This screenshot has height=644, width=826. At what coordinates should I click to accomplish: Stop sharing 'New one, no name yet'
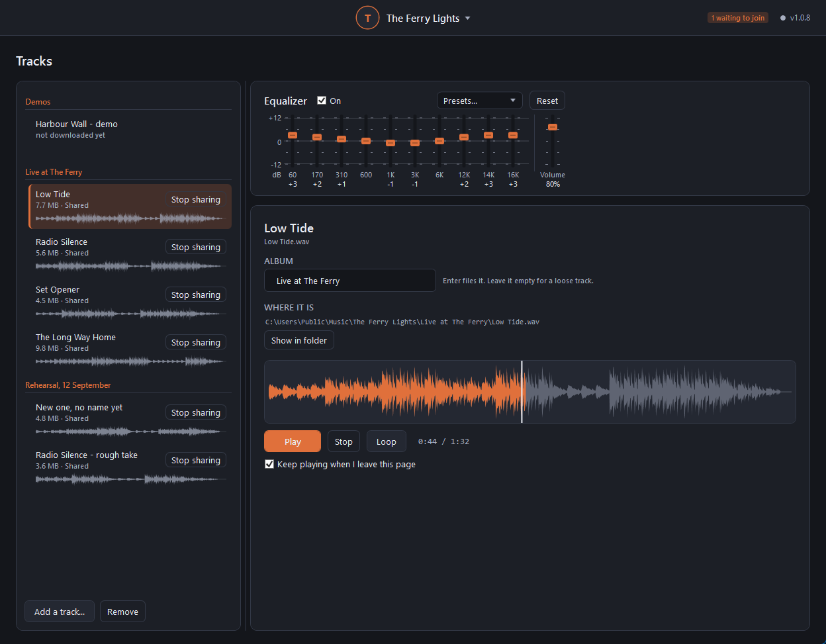(x=196, y=412)
